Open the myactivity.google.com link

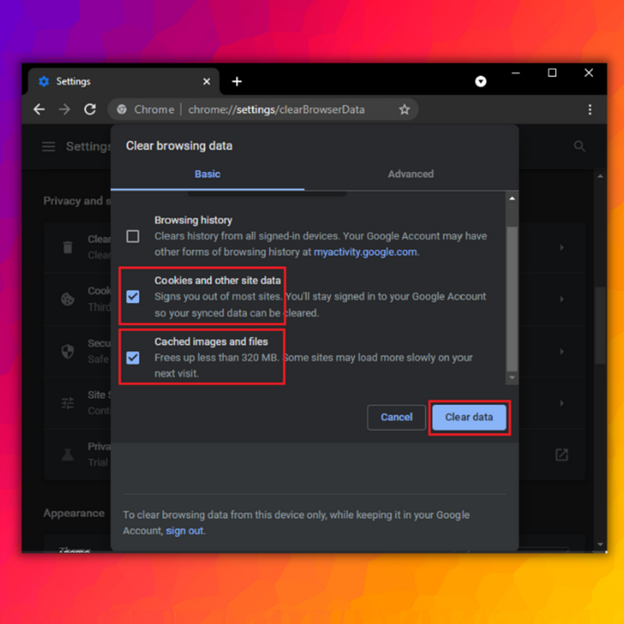pos(365,252)
